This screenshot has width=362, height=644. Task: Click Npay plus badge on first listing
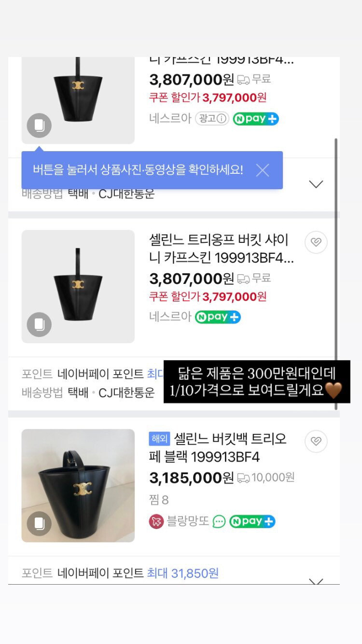[256, 119]
